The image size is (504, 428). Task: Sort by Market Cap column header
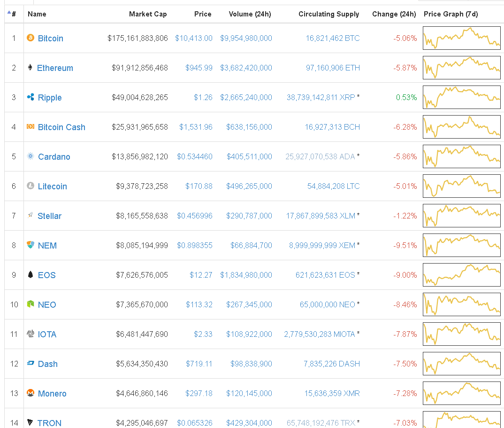148,14
